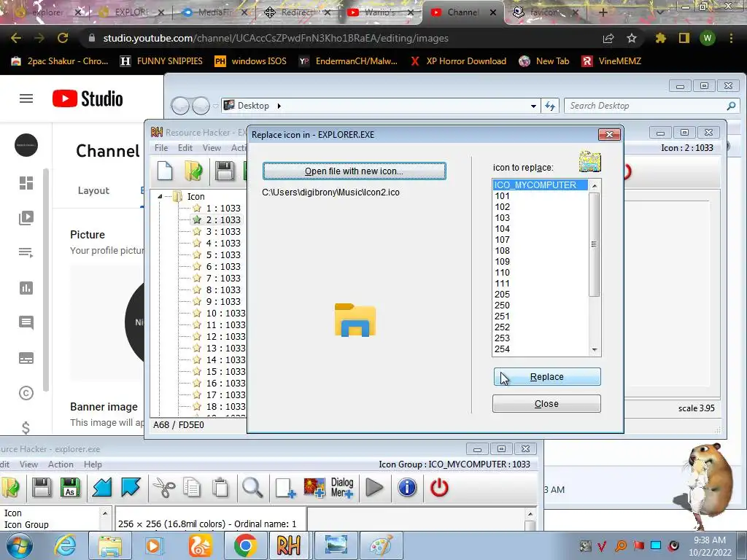Open Desktop address bar history dropdown
The image size is (747, 560).
[533, 106]
